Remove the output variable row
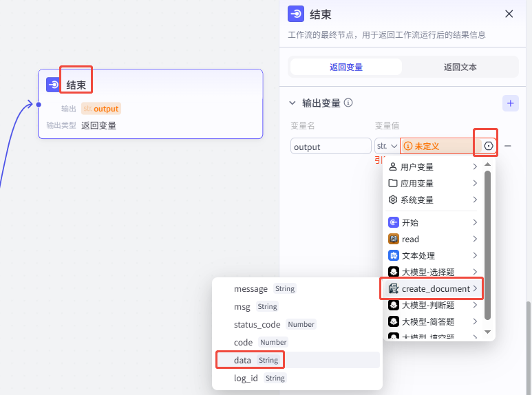This screenshot has width=532, height=395. 508,146
